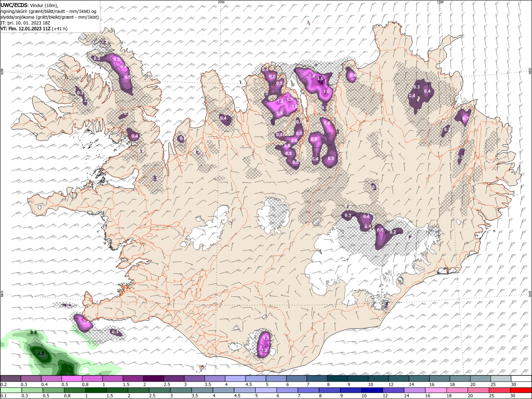Click the '15W' longitude label
Viewport: 532px width, 399px height.
440,2
